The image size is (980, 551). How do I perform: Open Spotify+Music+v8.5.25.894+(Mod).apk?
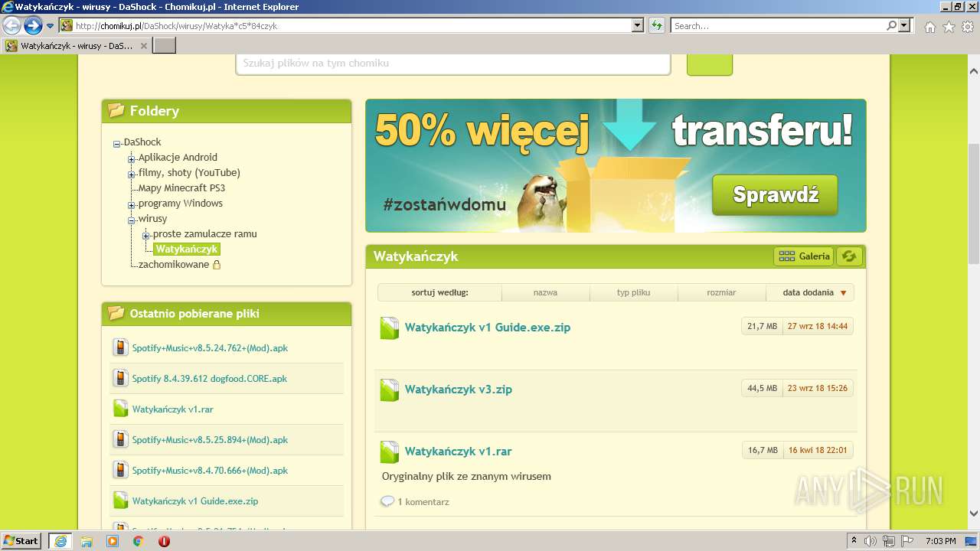click(210, 439)
